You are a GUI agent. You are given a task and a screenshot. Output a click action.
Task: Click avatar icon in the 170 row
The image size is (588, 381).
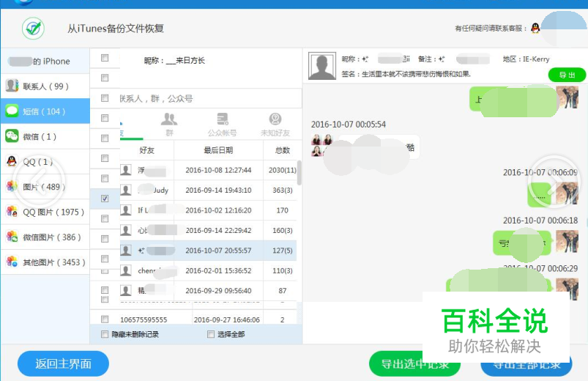tap(126, 210)
